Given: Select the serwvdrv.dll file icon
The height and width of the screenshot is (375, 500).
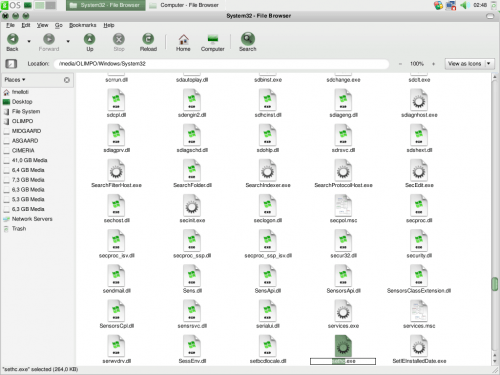Looking at the screenshot, I should 116,346.
